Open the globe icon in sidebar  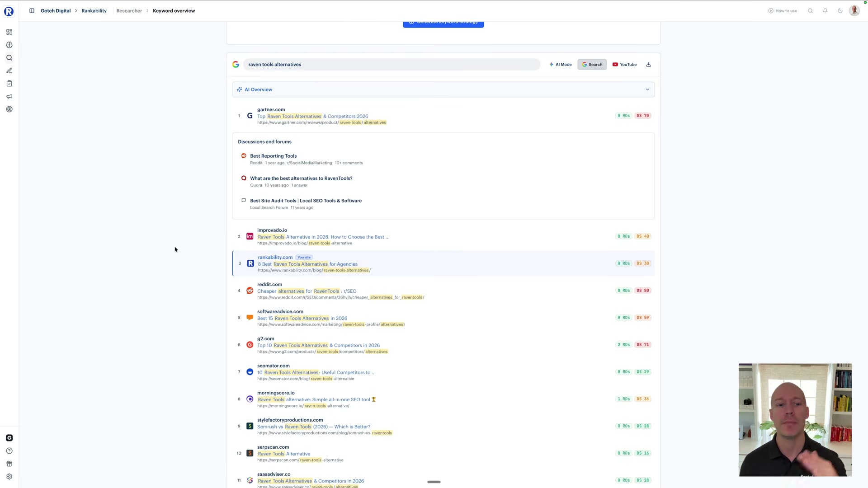tap(9, 45)
